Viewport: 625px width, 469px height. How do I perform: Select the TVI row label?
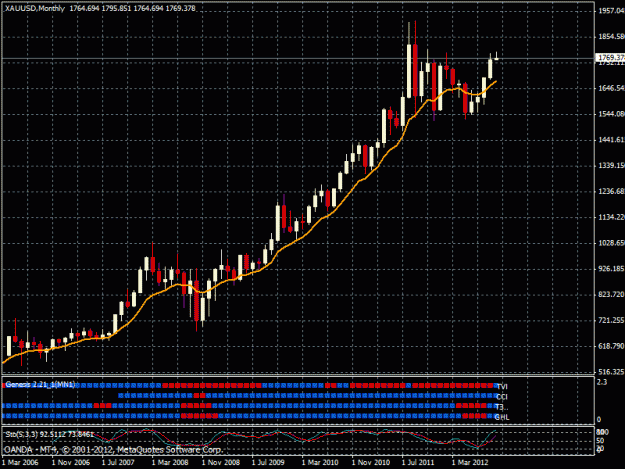502,387
